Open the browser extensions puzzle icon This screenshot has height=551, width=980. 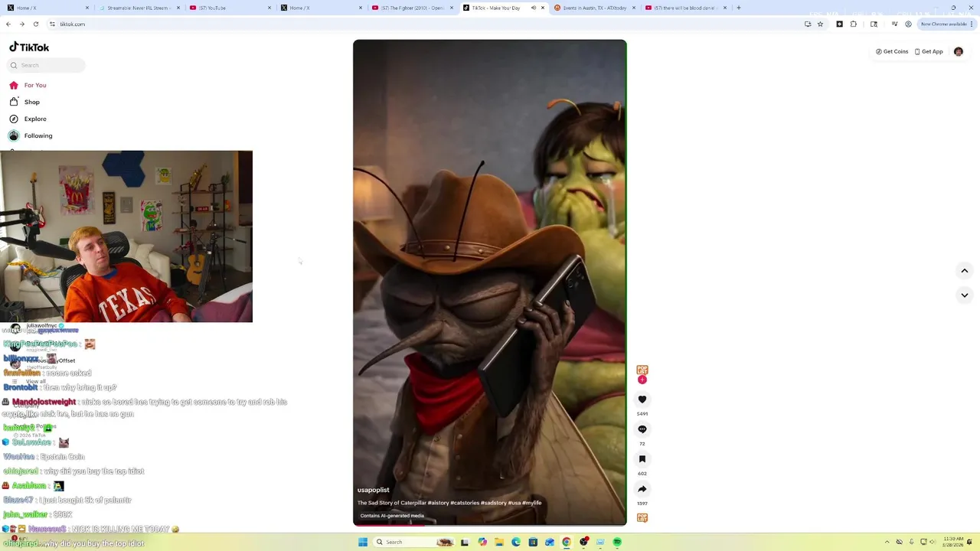(x=854, y=24)
